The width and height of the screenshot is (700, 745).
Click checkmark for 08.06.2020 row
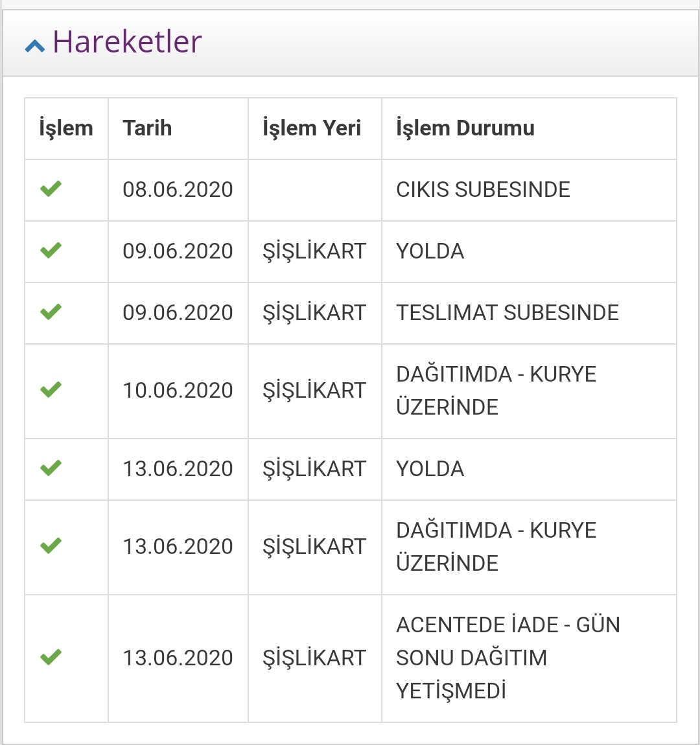pos(51,189)
